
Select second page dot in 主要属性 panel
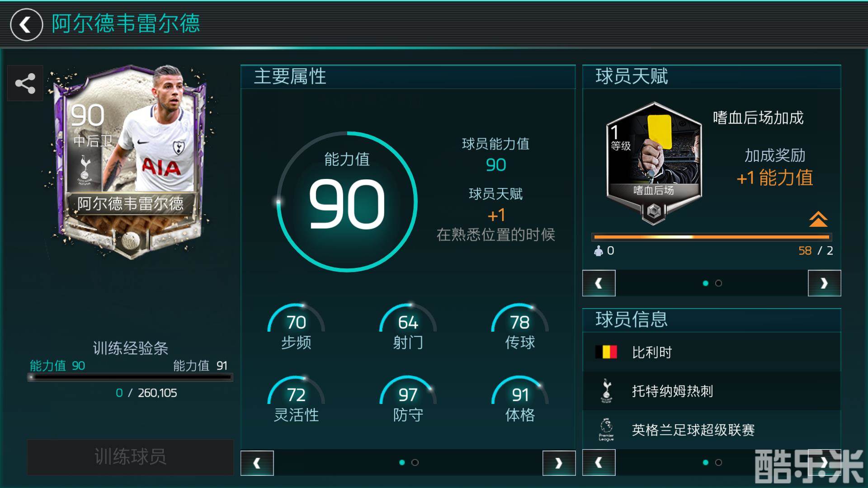tap(415, 462)
